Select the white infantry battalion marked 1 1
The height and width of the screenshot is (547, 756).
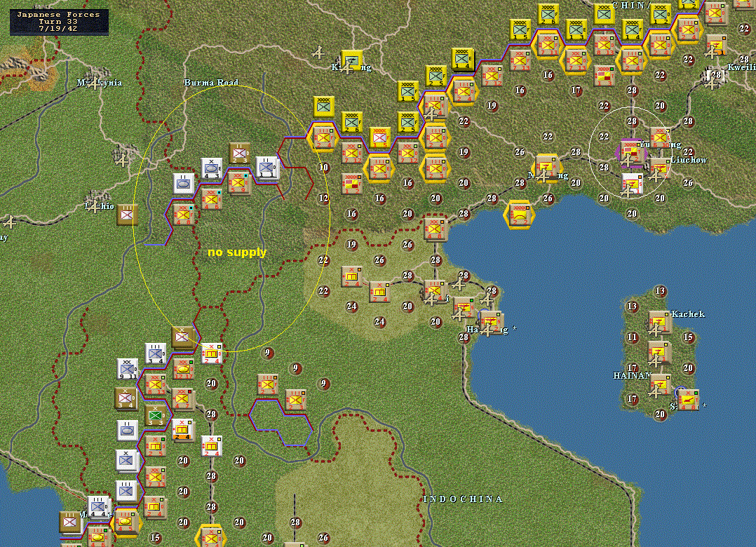(x=266, y=167)
